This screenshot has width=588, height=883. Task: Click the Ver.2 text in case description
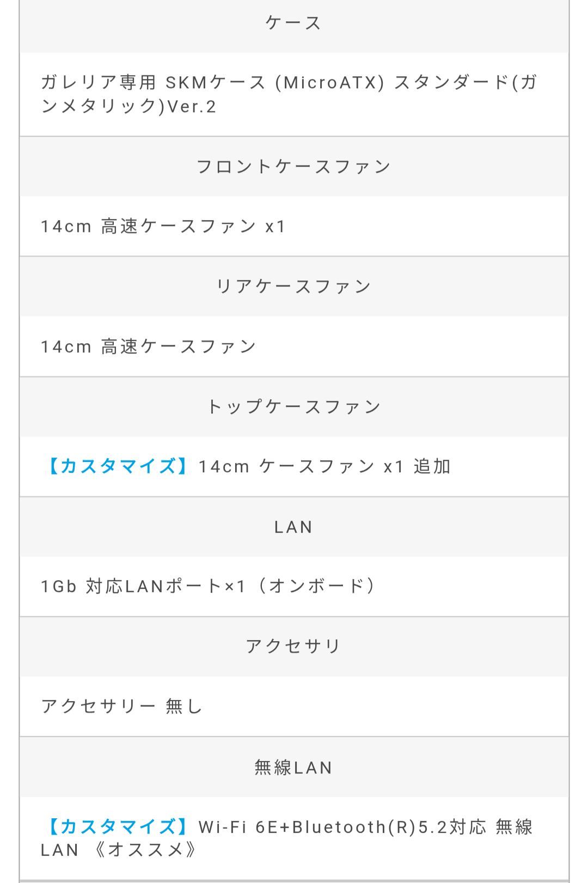tap(192, 107)
